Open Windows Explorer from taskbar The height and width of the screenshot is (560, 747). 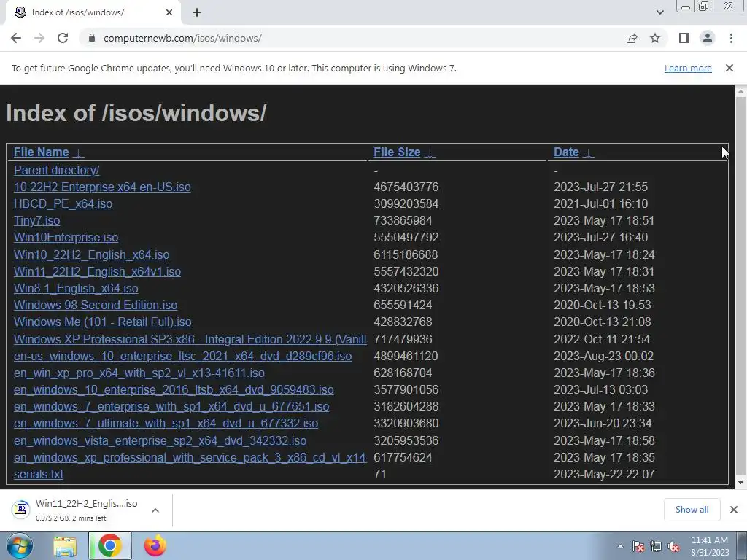coord(65,545)
